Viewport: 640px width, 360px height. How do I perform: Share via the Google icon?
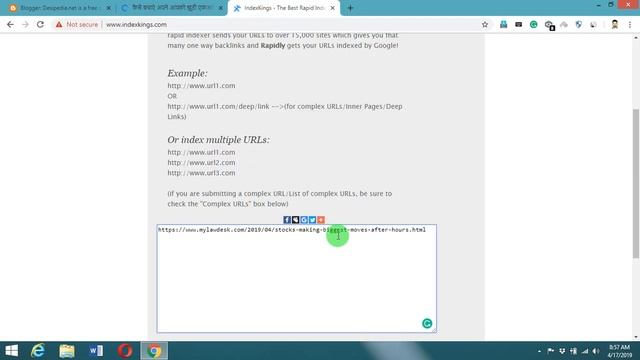click(x=304, y=220)
